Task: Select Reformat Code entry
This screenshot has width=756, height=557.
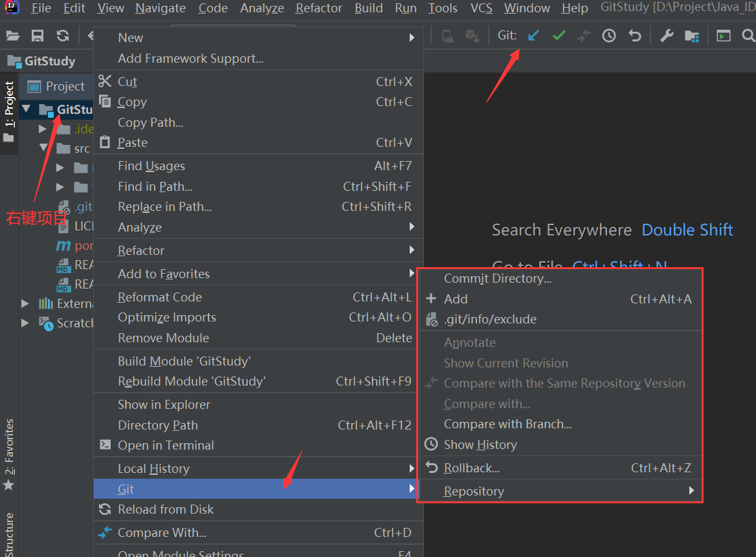Action: pos(258,297)
